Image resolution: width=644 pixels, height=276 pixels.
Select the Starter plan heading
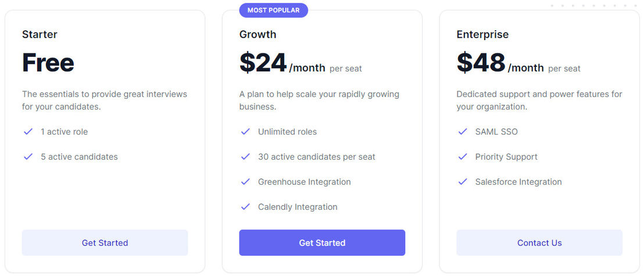click(40, 34)
